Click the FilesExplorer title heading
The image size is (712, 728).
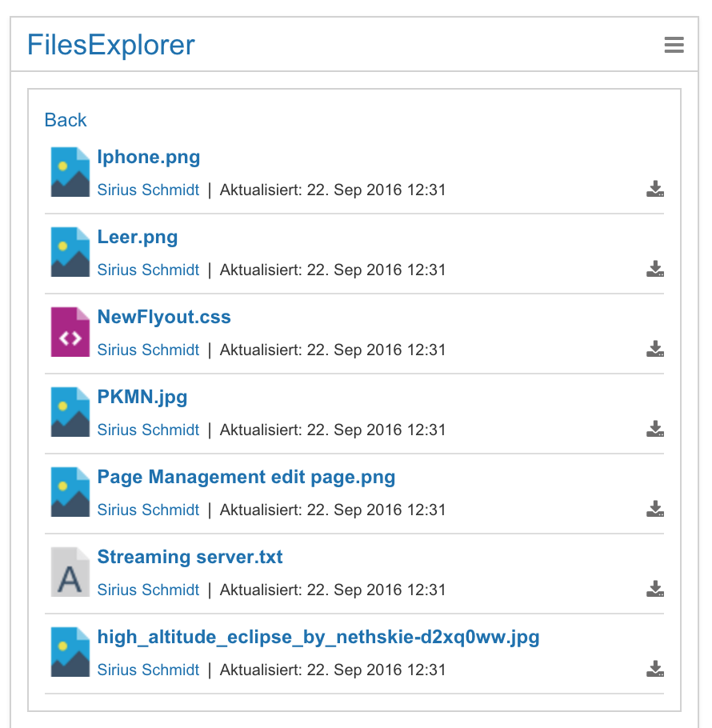pyautogui.click(x=111, y=45)
